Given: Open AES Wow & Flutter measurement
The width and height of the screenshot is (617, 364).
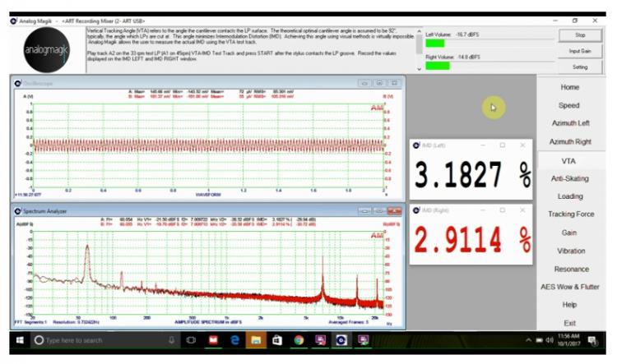Looking at the screenshot, I should (x=570, y=287).
